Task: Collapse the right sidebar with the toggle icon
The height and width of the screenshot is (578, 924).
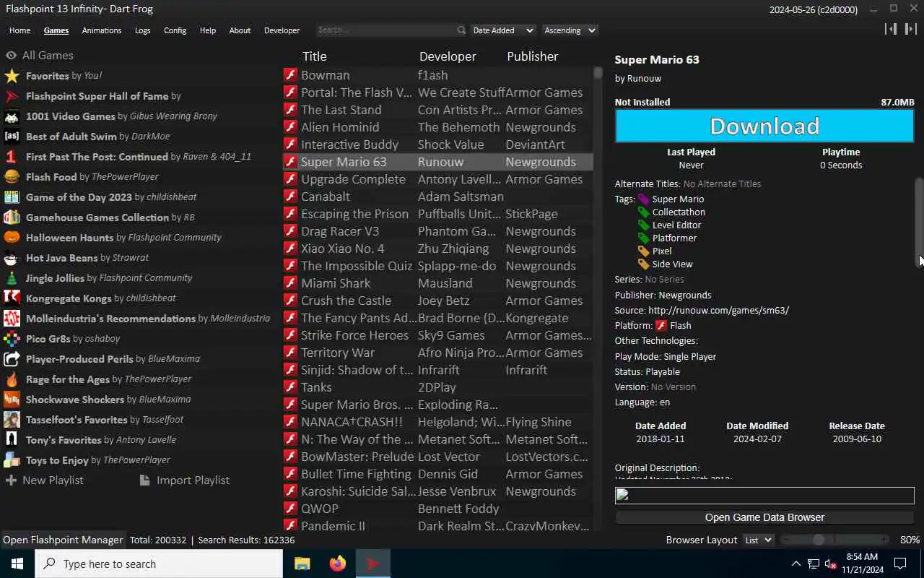Action: (911, 29)
